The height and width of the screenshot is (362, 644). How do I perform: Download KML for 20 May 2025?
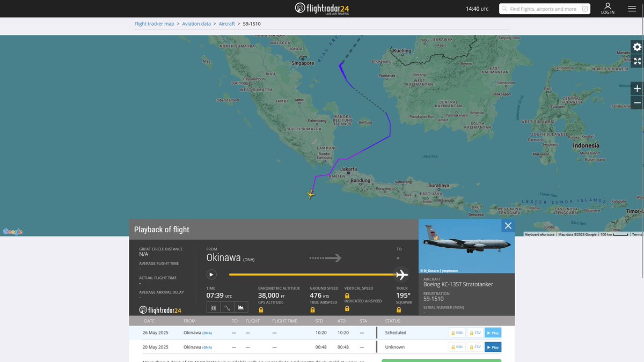457,347
